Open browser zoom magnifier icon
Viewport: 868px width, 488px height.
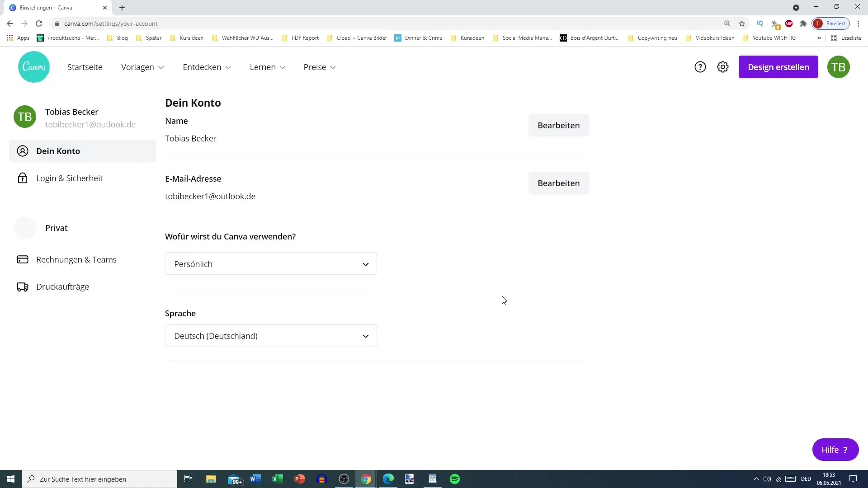coord(727,23)
